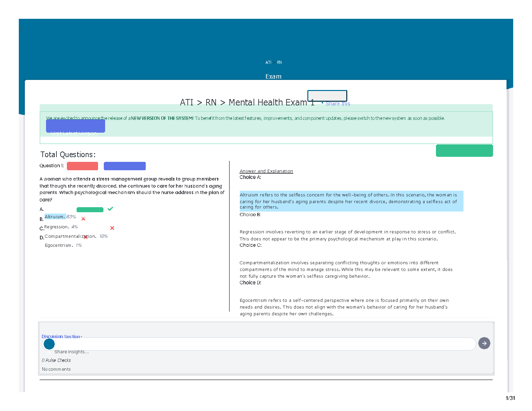The width and height of the screenshot is (532, 411).
Task: Click the red X overlapping Compartmentalization
Action: (x=86, y=237)
